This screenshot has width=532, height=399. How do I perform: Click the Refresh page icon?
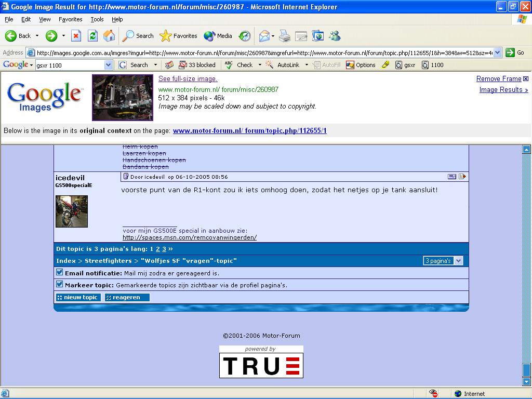pos(92,36)
